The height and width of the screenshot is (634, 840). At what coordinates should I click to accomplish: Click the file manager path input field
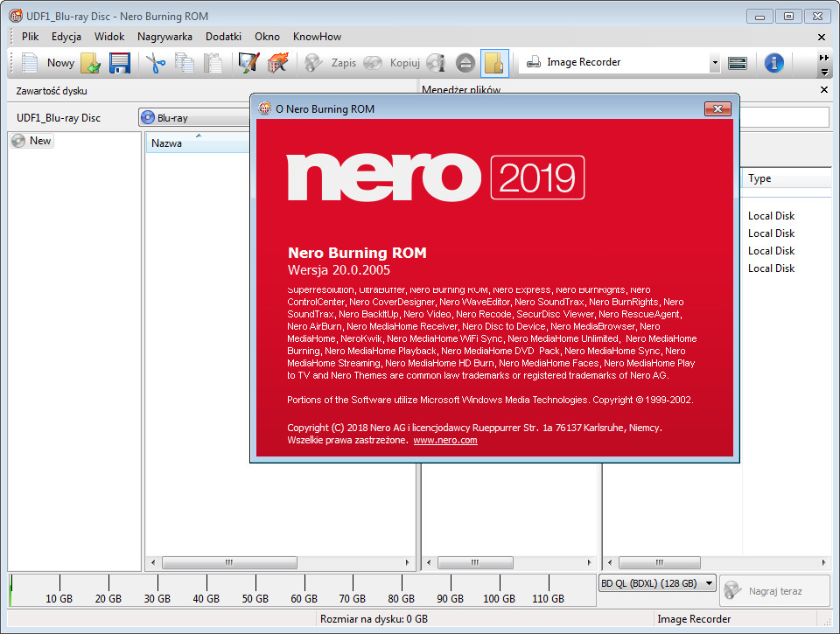coord(784,117)
